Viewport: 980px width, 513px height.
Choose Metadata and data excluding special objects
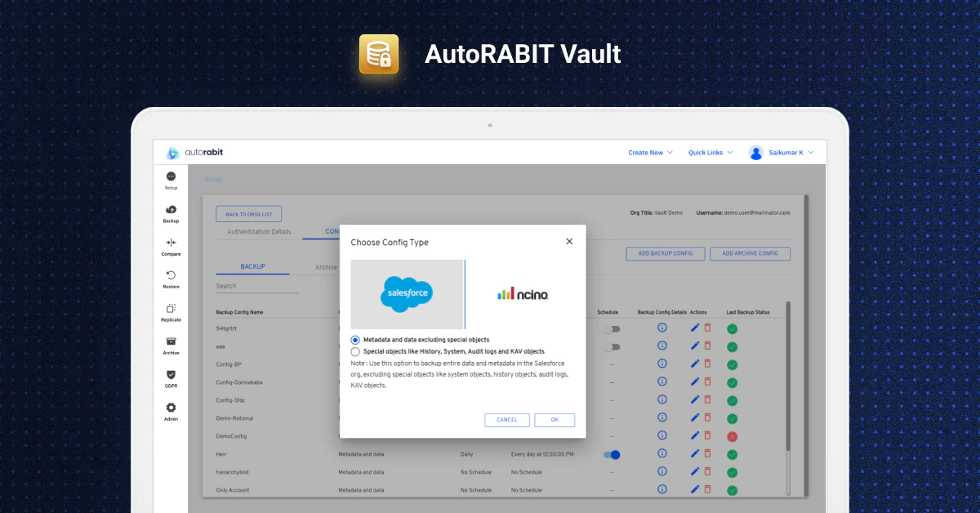tap(354, 341)
